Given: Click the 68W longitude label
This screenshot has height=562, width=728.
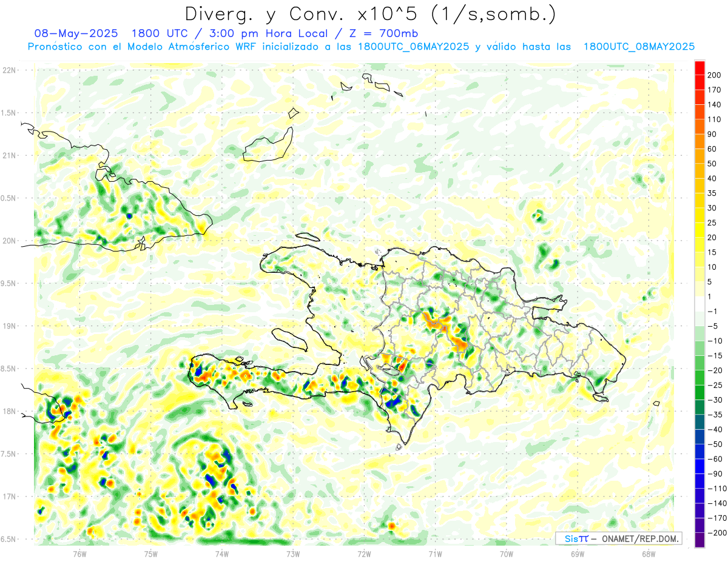Looking at the screenshot, I should [648, 554].
